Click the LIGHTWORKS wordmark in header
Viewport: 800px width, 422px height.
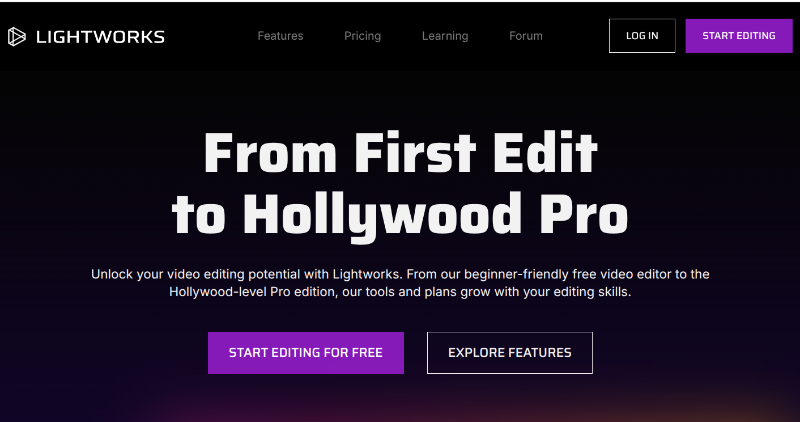point(101,37)
